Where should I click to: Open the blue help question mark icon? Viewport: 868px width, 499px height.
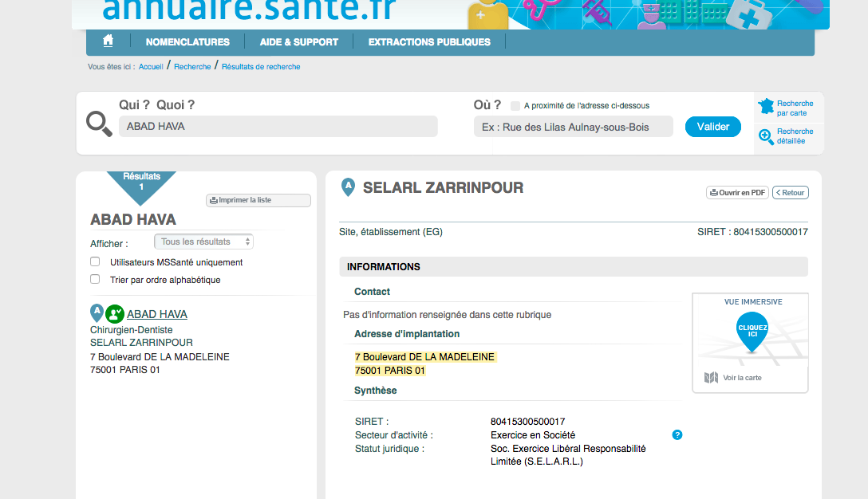click(x=677, y=434)
